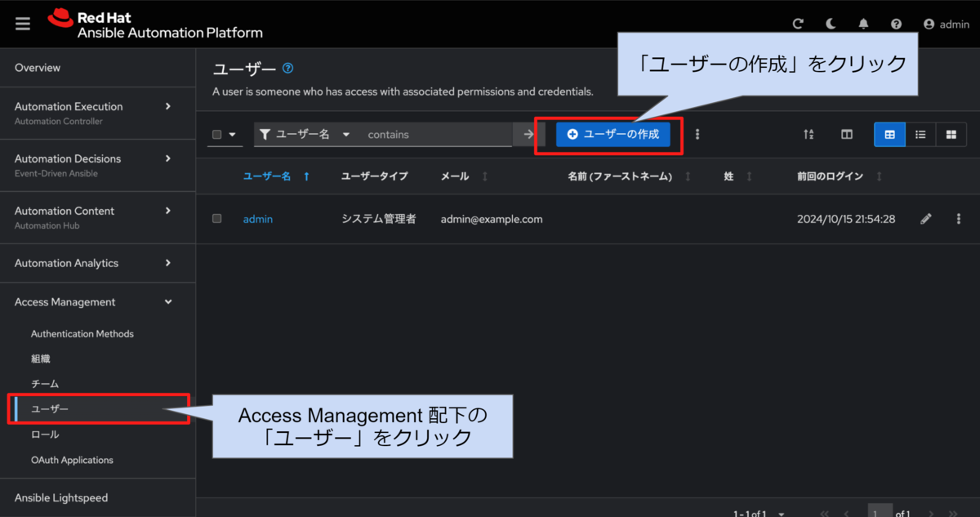Switch to table view

(889, 134)
